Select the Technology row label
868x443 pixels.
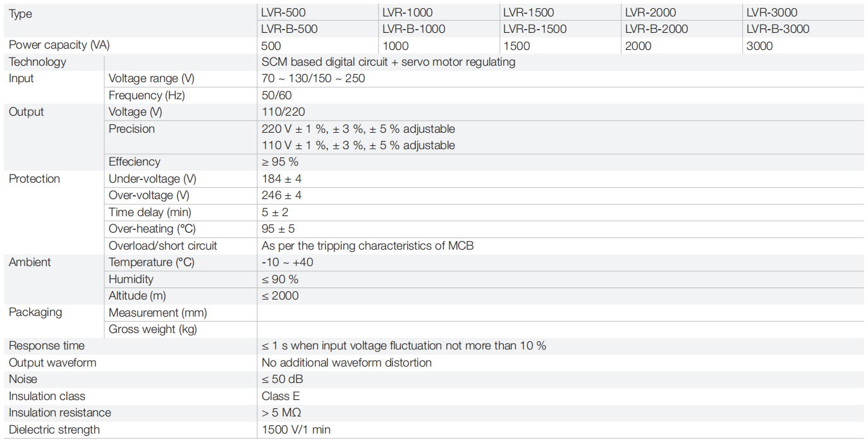tap(37, 62)
